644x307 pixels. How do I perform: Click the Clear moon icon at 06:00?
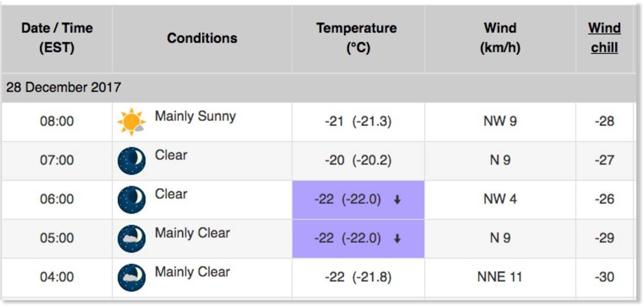coord(132,200)
